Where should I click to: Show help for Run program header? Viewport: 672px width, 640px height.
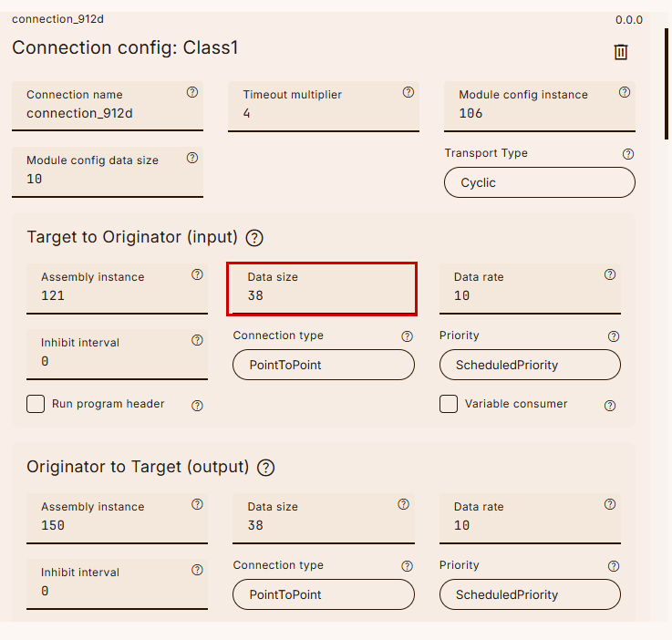pos(197,406)
